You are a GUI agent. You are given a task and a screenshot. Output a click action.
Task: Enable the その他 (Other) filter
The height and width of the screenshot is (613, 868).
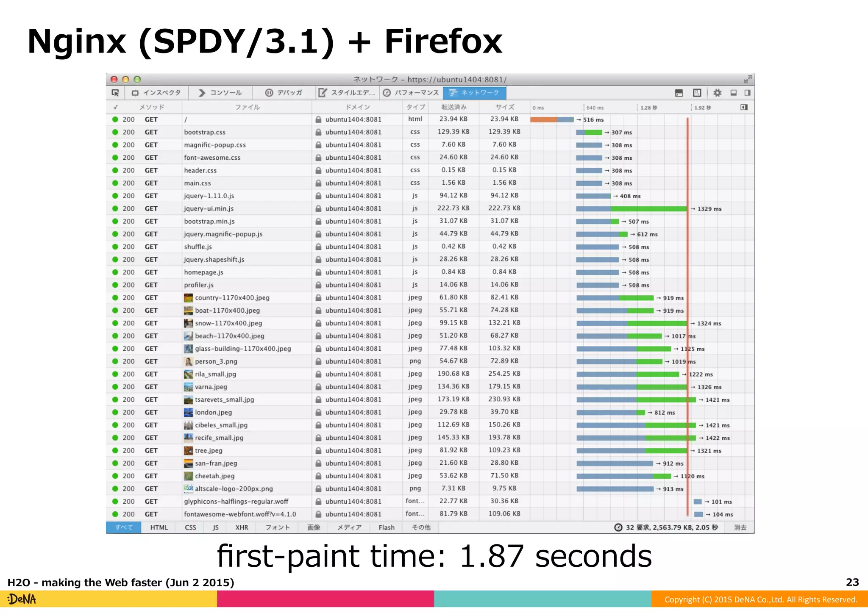coord(421,527)
